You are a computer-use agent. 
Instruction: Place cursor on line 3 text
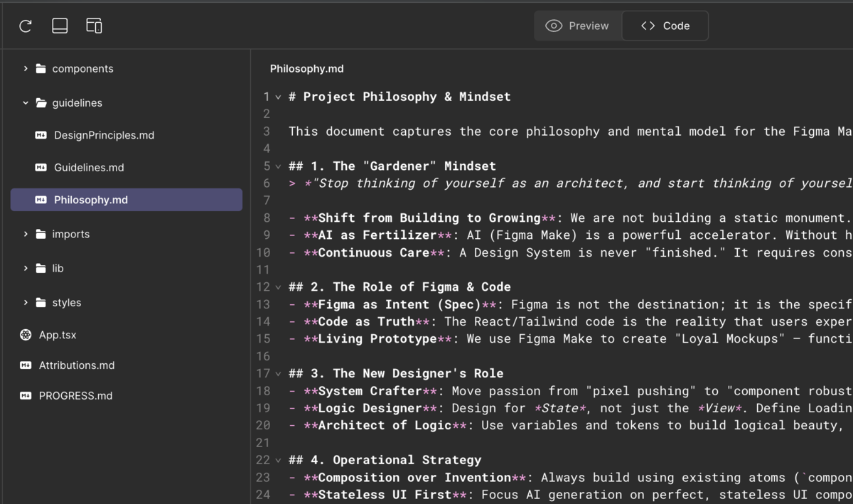point(498,132)
